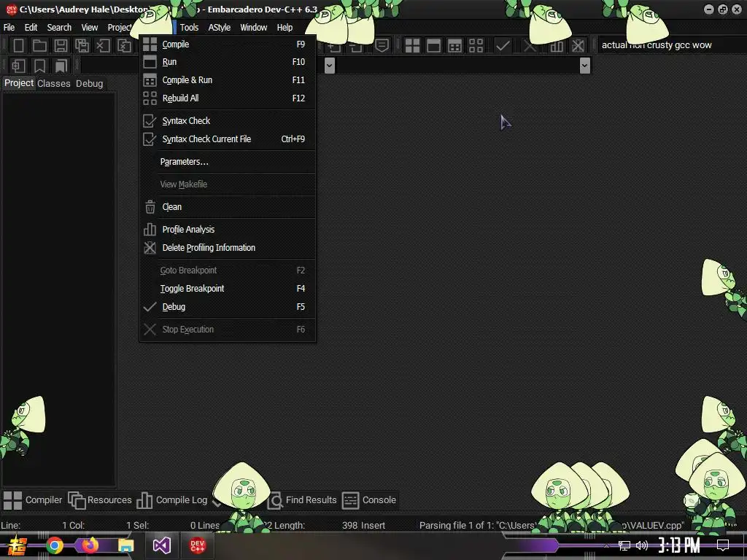Click the volume speaker tray icon
The height and width of the screenshot is (560, 747).
[x=642, y=545]
